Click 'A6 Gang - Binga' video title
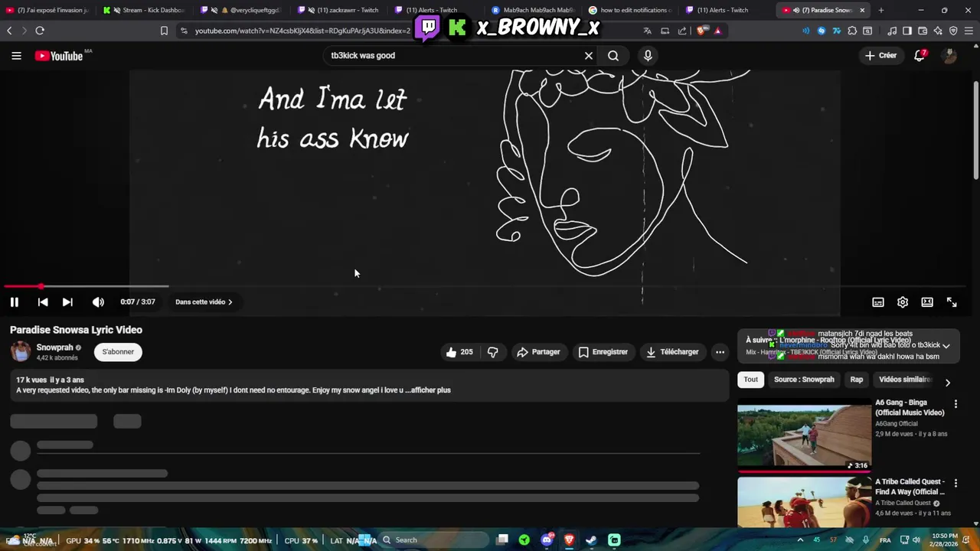 click(x=910, y=408)
